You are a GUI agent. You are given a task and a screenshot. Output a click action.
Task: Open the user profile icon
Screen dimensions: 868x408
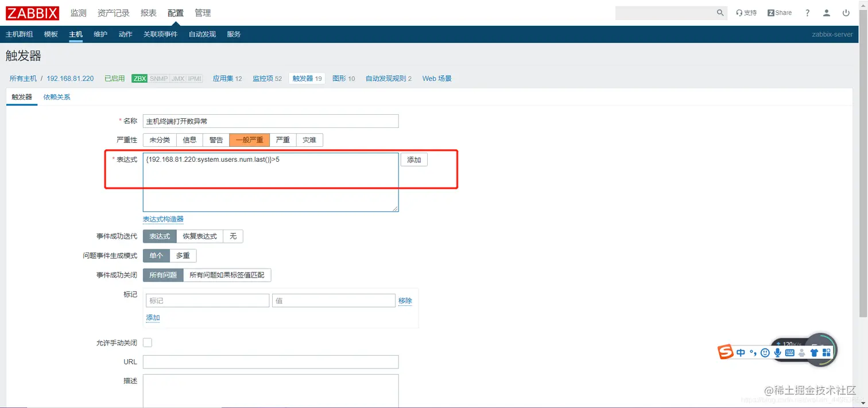[x=827, y=13]
